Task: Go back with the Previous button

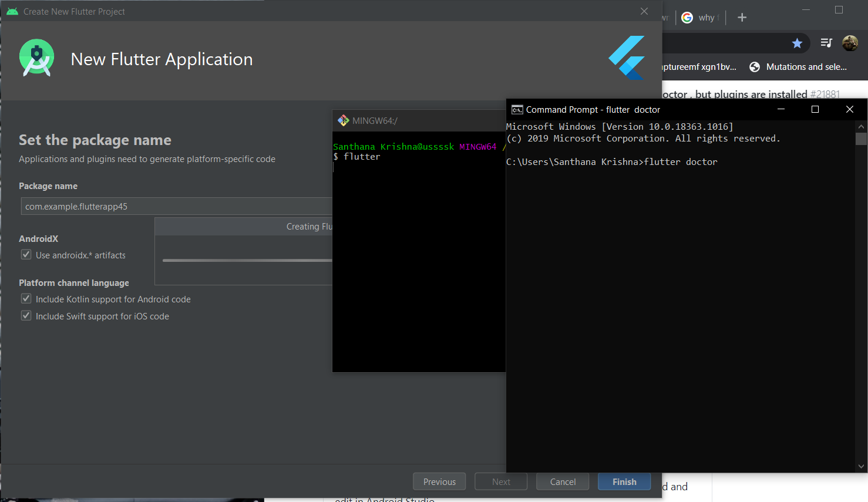Action: point(439,481)
